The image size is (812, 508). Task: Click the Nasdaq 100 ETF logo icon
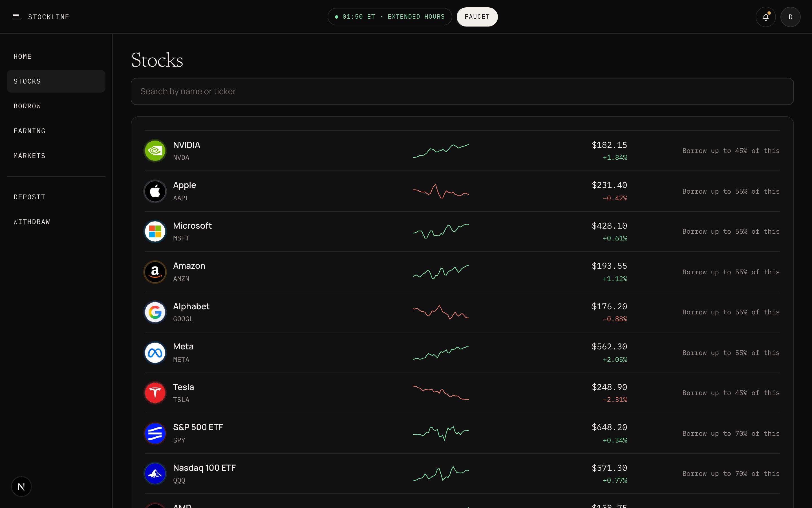(155, 473)
